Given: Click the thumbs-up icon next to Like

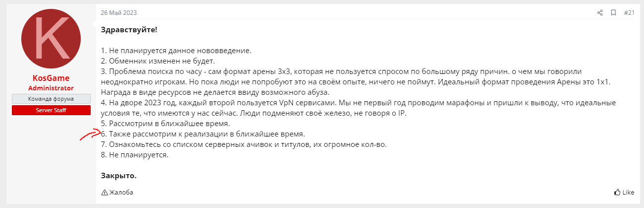Looking at the screenshot, I should pos(617,192).
